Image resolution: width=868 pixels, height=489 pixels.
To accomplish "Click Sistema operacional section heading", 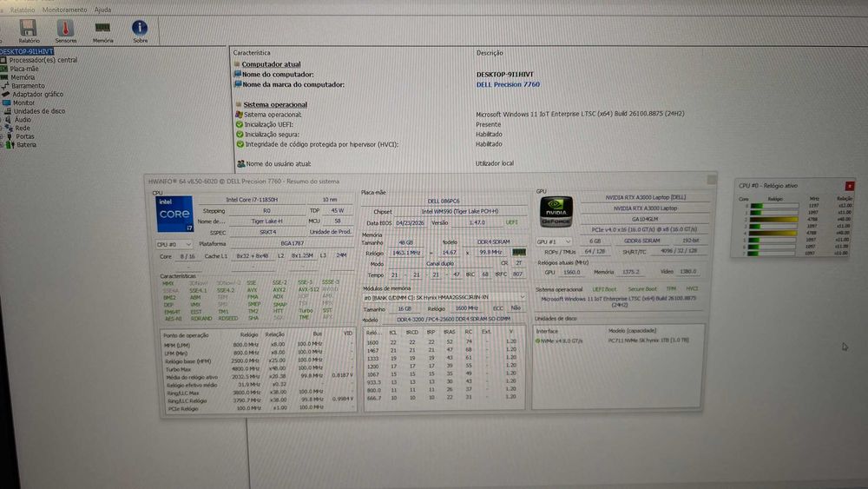I will 275,105.
